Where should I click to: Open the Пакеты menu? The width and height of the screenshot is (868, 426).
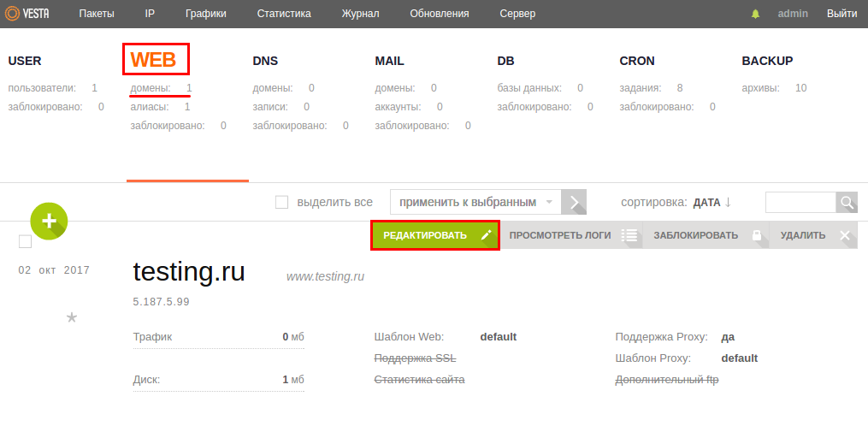[x=97, y=14]
